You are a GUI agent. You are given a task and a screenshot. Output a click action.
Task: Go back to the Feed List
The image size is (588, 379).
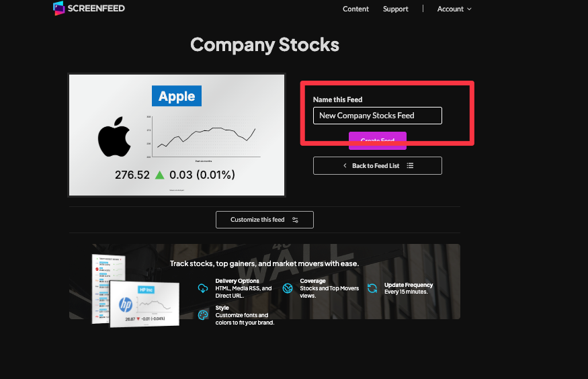click(377, 165)
